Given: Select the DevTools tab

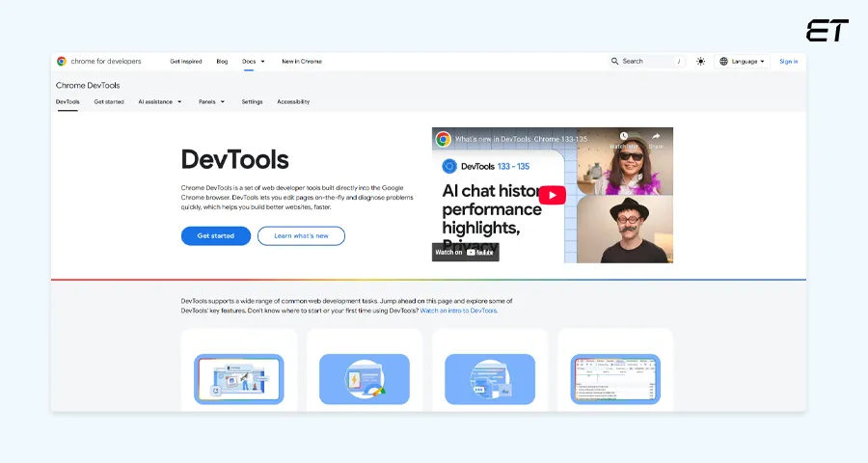Looking at the screenshot, I should coord(68,102).
